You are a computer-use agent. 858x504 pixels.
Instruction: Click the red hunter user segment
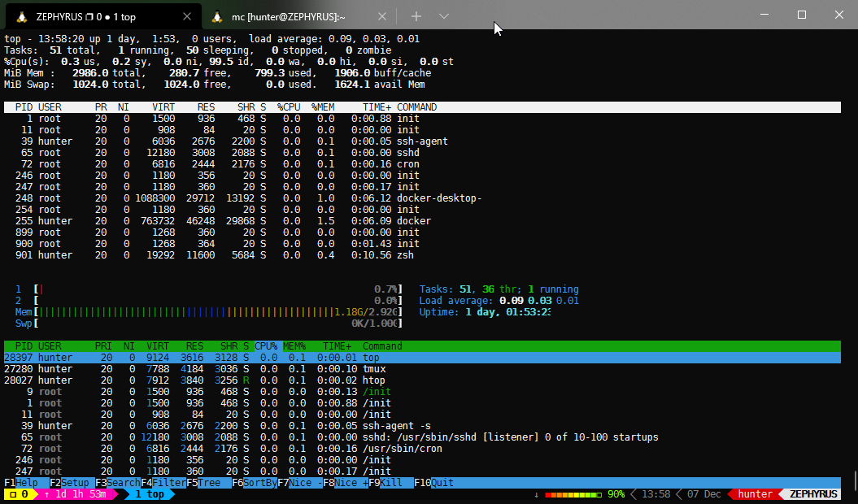[755, 494]
